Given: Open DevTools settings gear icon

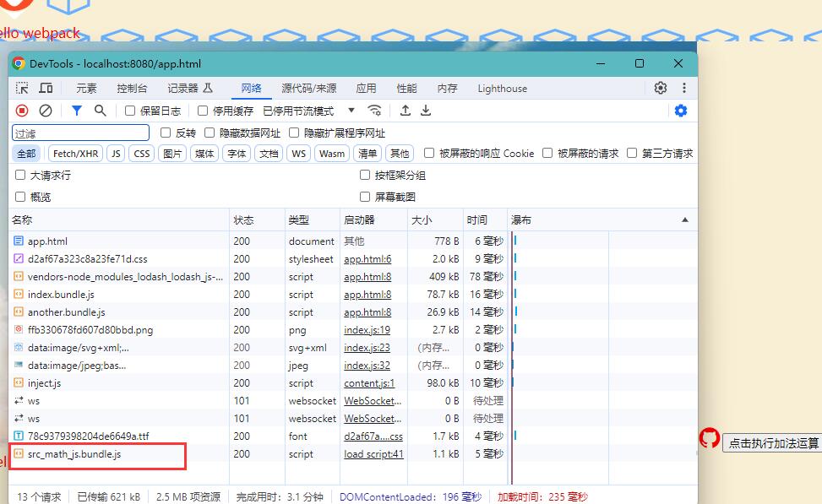Looking at the screenshot, I should [x=661, y=88].
